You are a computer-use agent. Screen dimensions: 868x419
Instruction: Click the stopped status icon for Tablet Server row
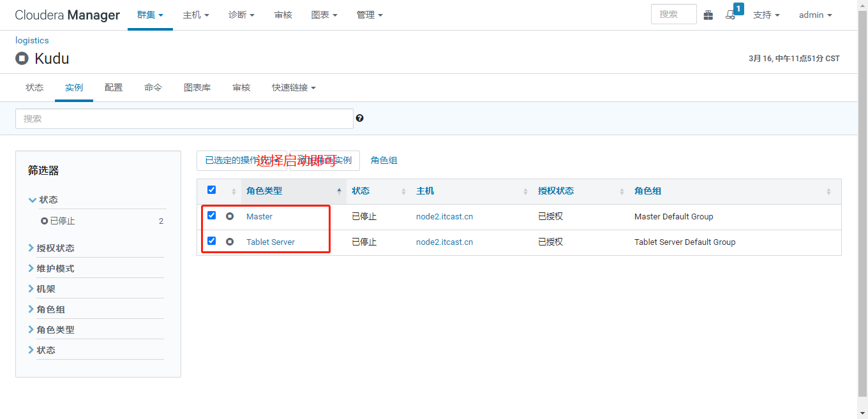tap(230, 242)
